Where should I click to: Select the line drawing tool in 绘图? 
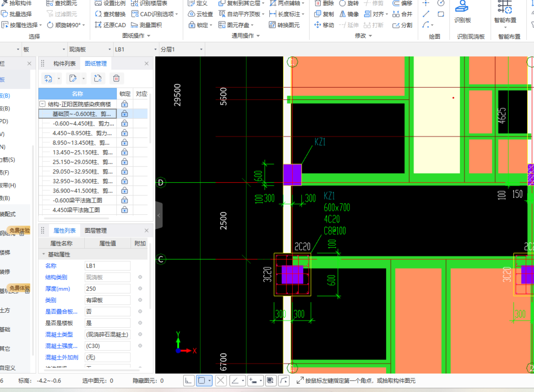[426, 14]
